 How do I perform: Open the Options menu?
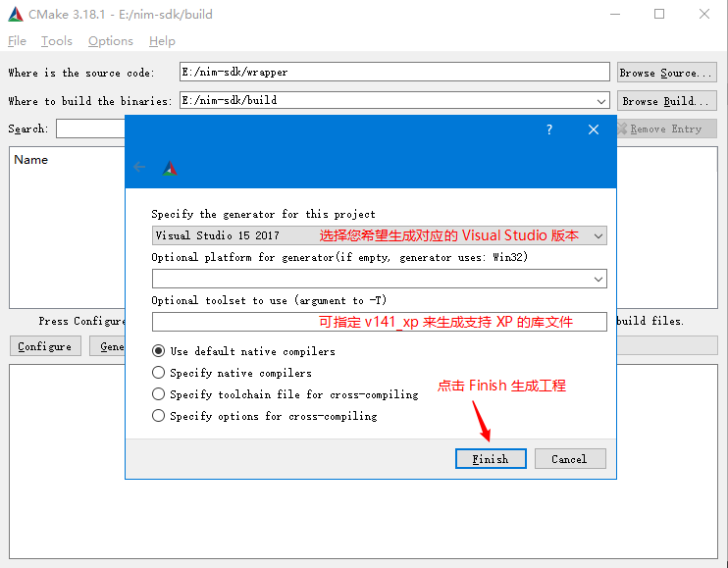click(111, 41)
